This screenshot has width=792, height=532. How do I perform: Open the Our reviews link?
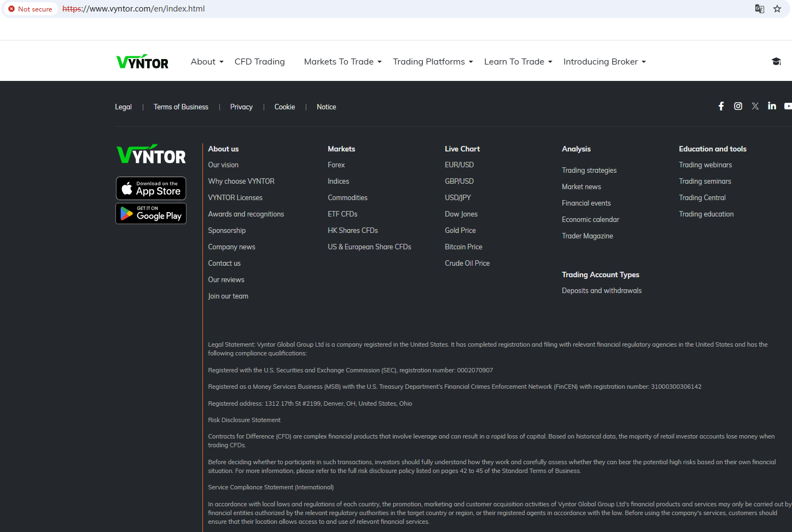(x=226, y=280)
